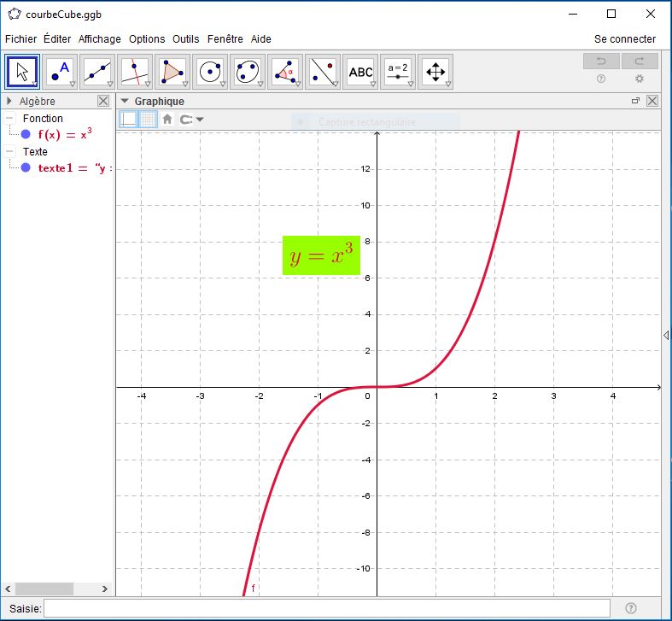This screenshot has width=672, height=621.
Task: Toggle axes display in graphics style bar
Action: coord(129,119)
